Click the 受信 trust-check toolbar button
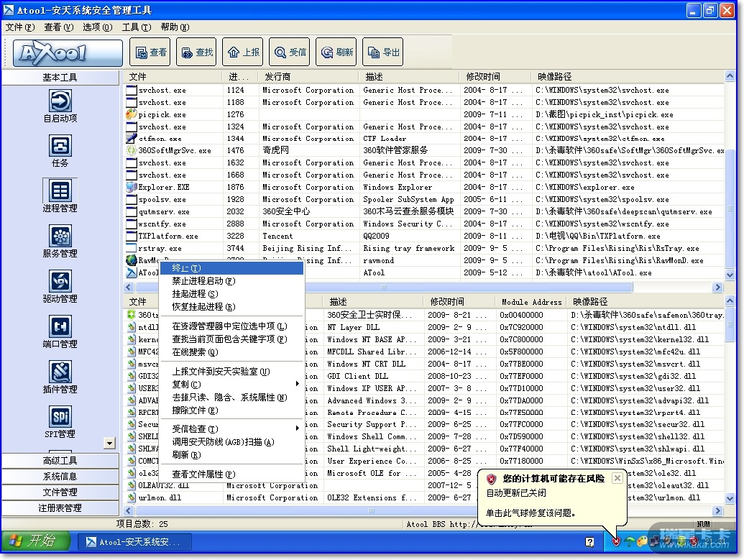Image resolution: width=744 pixels, height=560 pixels. point(290,52)
